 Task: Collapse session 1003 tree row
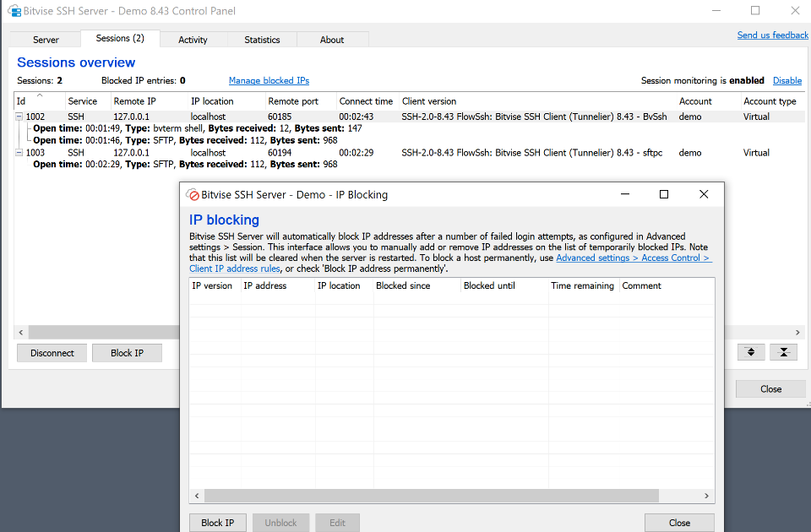click(x=19, y=153)
